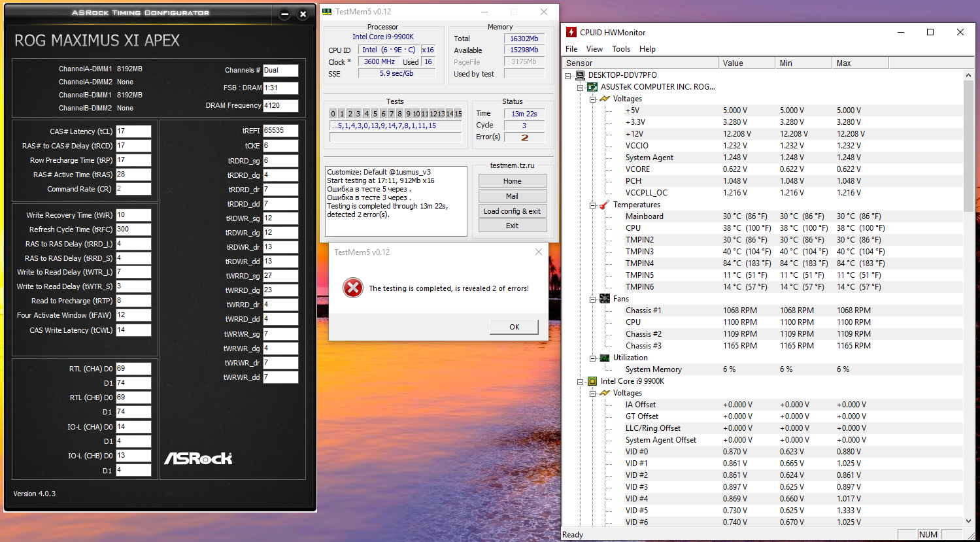Minimize the ASRock Timing Configurator window
This screenshot has width=980, height=542.
284,14
